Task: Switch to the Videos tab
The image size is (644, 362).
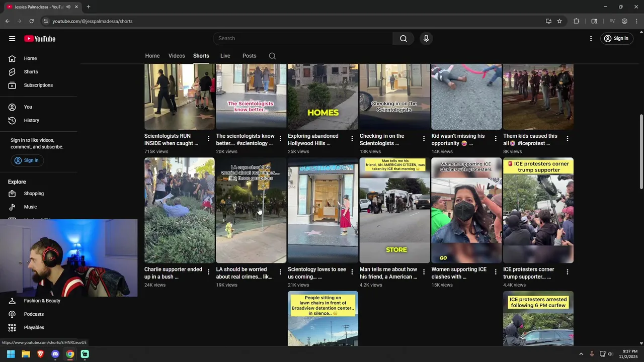Action: pyautogui.click(x=177, y=56)
